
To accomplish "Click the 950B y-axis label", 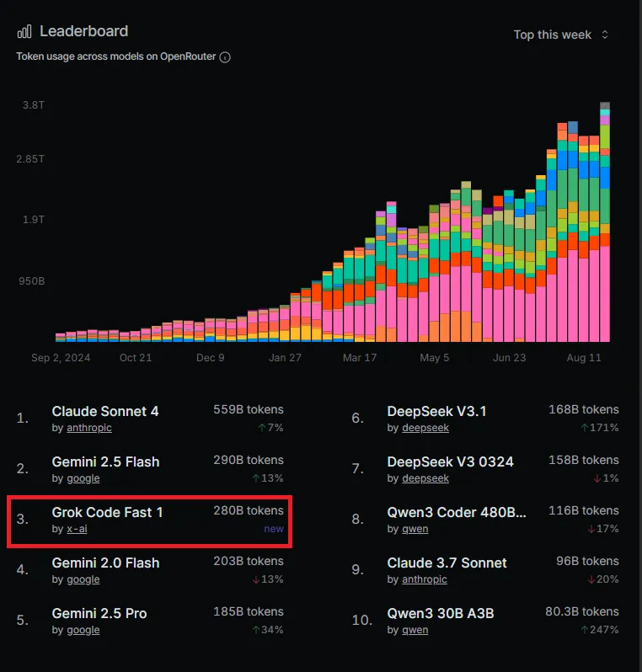I will (x=31, y=281).
